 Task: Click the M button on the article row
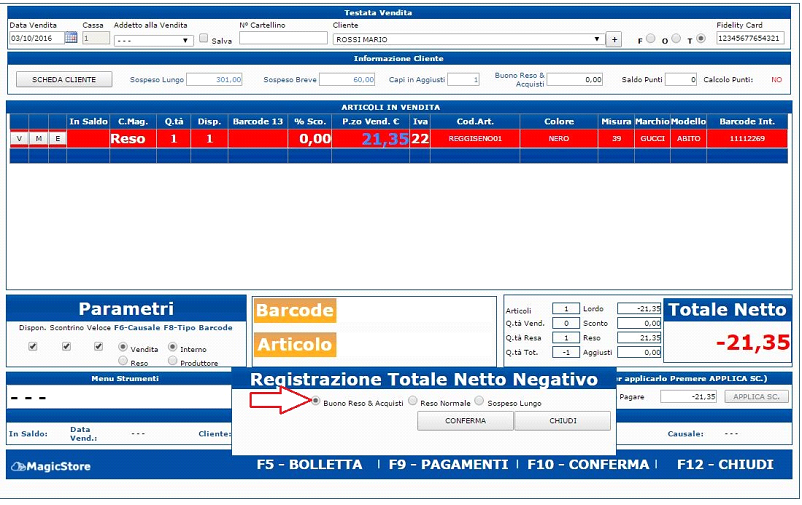click(x=38, y=139)
